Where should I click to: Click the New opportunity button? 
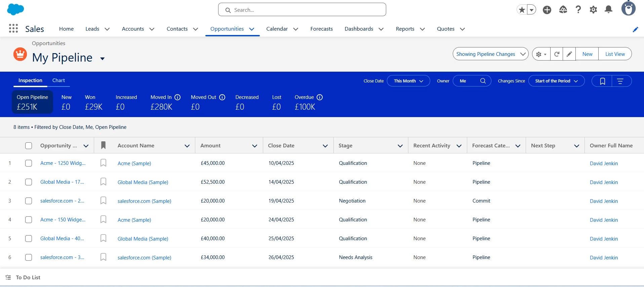(587, 54)
